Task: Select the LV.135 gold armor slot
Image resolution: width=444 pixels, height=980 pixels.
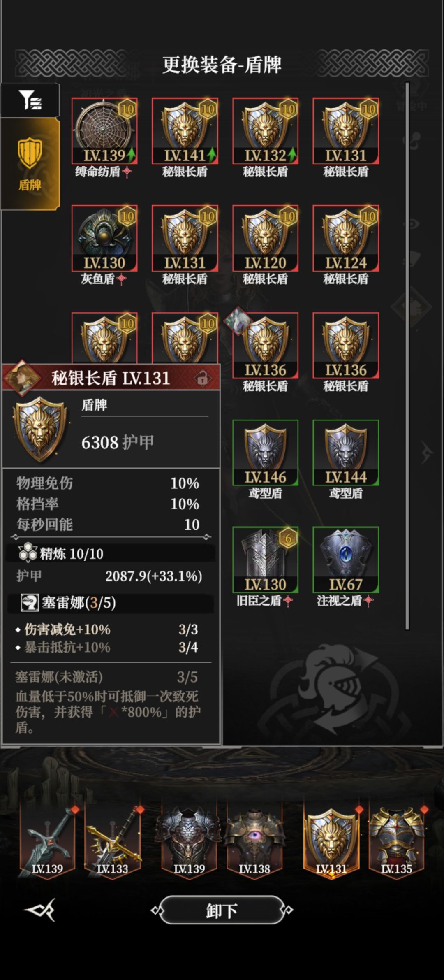Action: pos(396,842)
